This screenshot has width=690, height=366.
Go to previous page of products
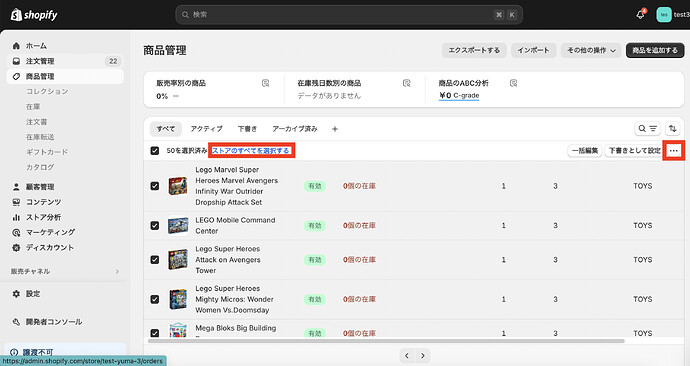tap(407, 355)
